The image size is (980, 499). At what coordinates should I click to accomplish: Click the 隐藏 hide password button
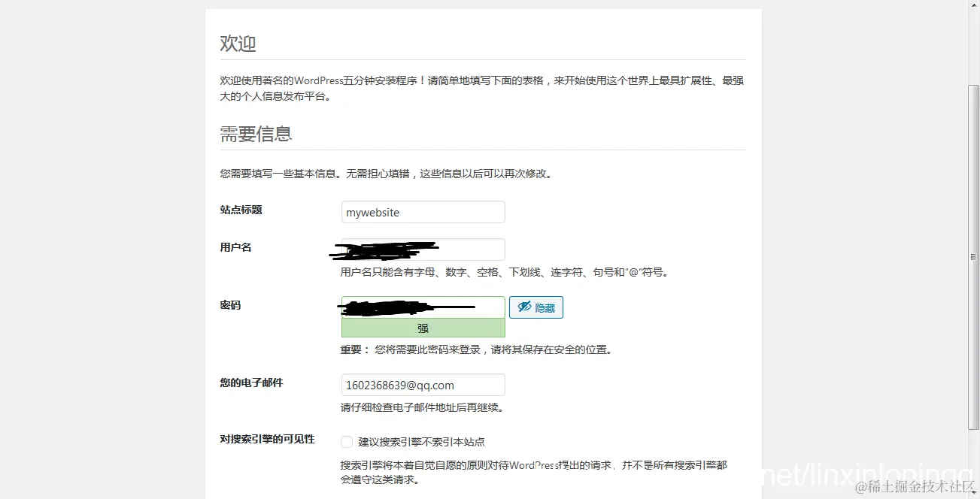click(x=536, y=307)
